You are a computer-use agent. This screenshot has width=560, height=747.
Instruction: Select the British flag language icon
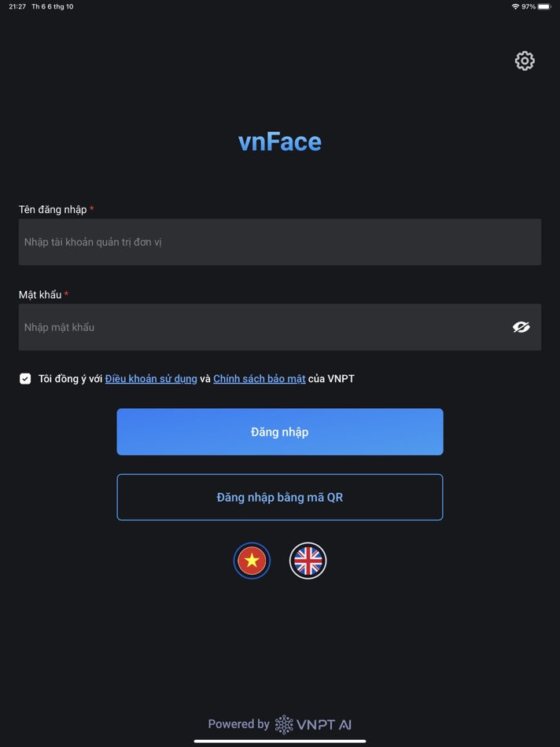(308, 561)
